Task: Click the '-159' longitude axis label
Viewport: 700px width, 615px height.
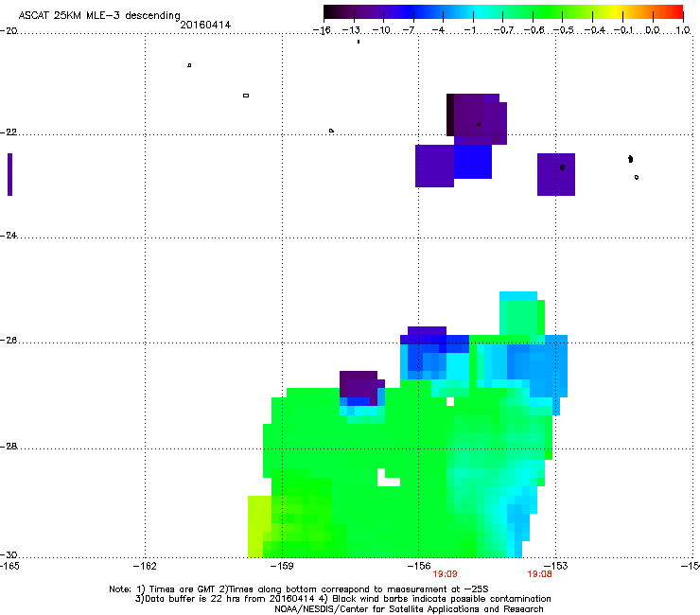Action: [x=282, y=567]
